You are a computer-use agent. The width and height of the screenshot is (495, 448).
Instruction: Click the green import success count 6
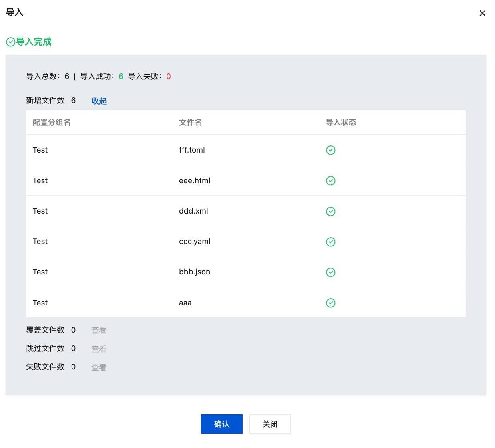click(121, 77)
